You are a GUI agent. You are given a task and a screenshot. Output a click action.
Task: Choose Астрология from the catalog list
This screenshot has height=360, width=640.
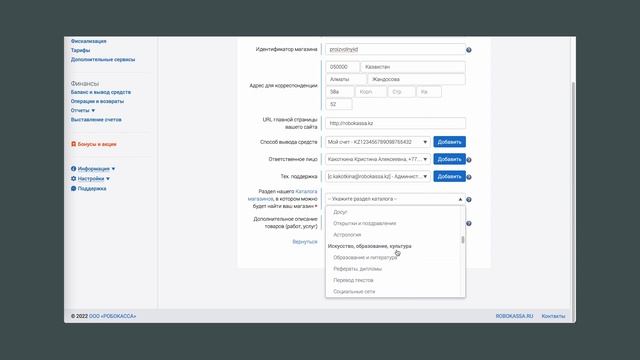tap(347, 235)
